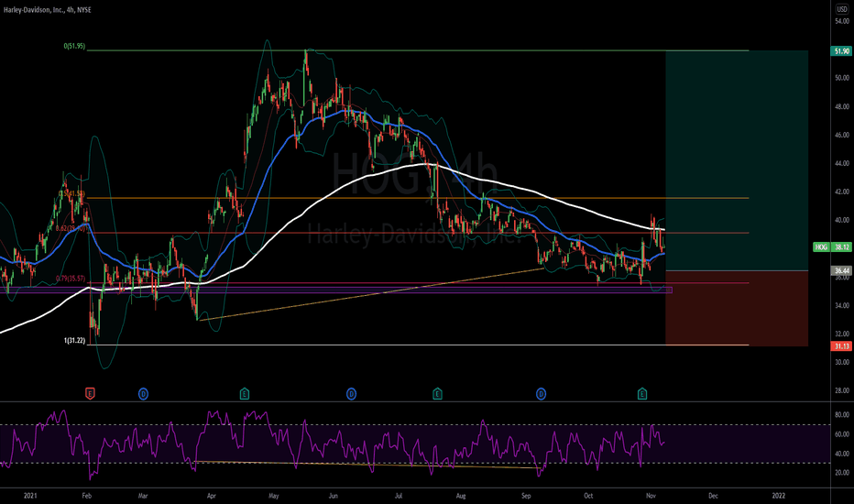Click the 2021 label on time axis

pos(30,496)
